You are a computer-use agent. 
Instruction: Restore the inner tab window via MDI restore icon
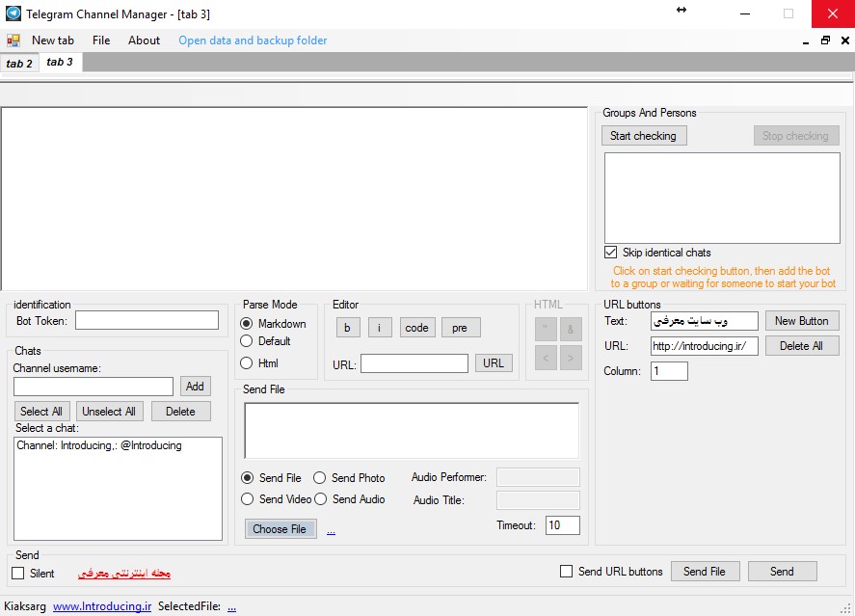pos(825,40)
